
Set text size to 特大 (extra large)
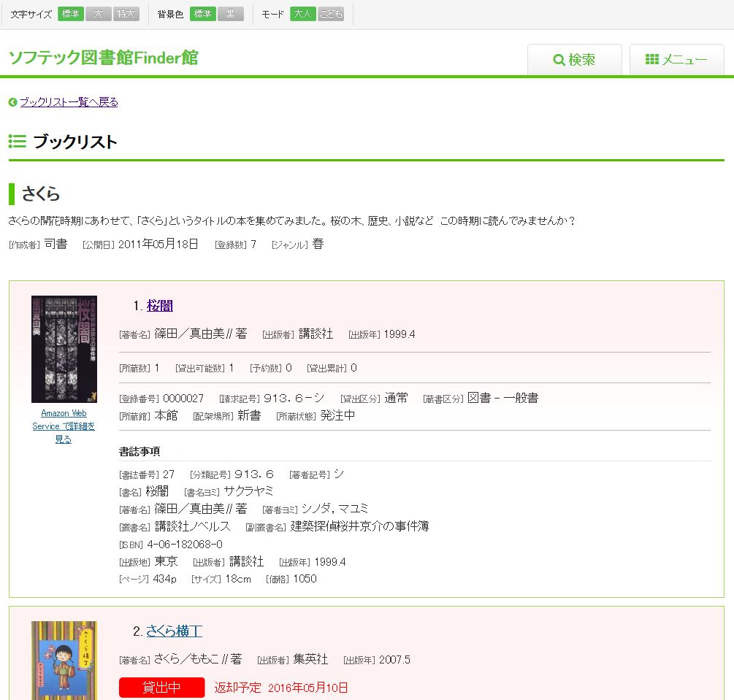pos(126,14)
